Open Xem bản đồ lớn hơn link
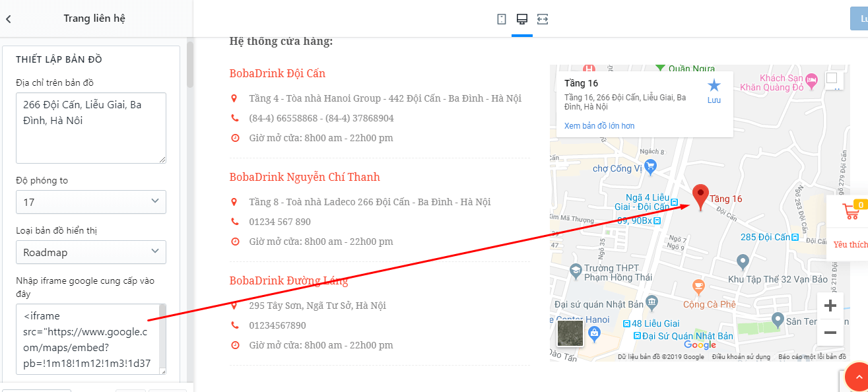Screen dimensions: 868x392 point(599,126)
